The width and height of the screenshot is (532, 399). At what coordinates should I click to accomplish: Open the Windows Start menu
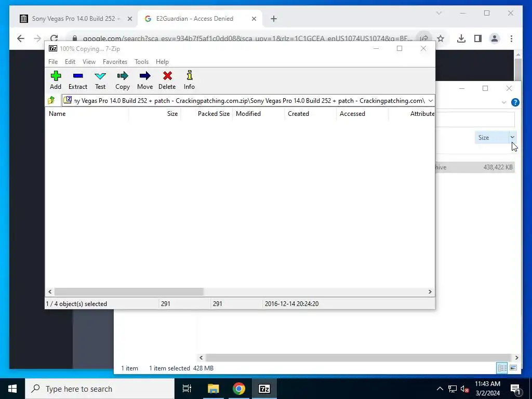12,389
